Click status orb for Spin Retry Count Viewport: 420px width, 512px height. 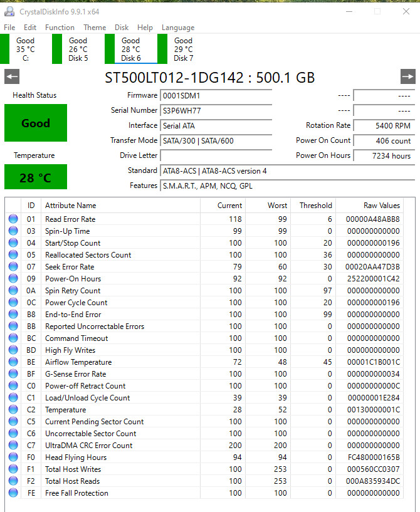pos(13,290)
